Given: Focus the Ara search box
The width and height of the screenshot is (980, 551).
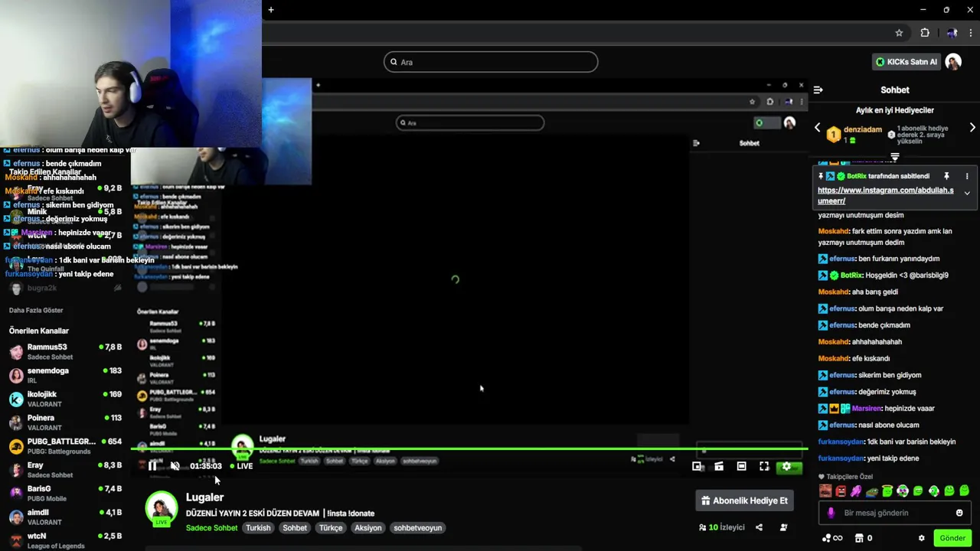Looking at the screenshot, I should tap(491, 62).
